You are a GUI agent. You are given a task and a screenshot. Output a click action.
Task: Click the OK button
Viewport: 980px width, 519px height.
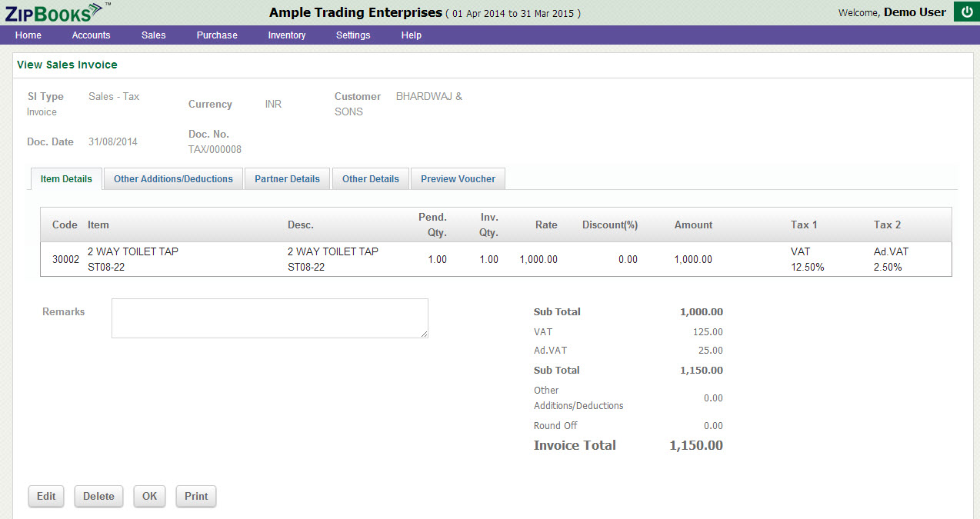click(x=149, y=496)
